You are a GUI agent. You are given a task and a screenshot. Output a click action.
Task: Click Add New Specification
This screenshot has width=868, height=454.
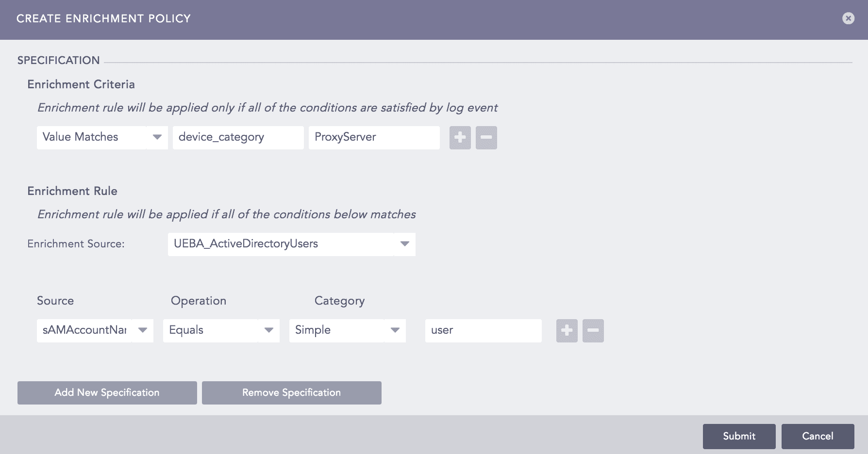pos(107,392)
